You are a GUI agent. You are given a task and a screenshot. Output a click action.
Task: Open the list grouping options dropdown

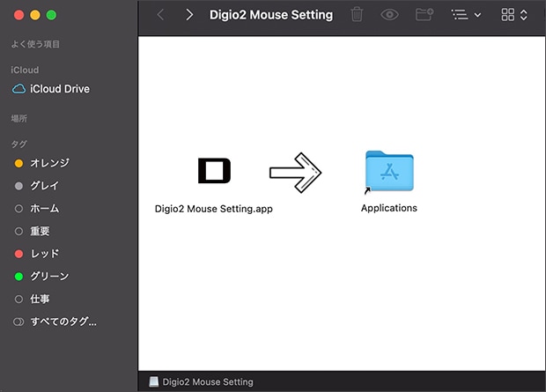click(x=465, y=15)
